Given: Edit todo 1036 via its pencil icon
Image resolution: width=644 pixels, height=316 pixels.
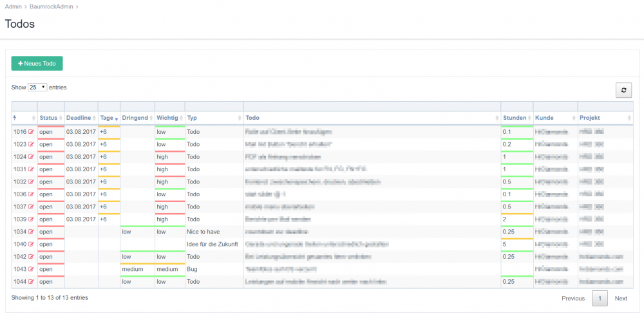Looking at the screenshot, I should click(31, 194).
